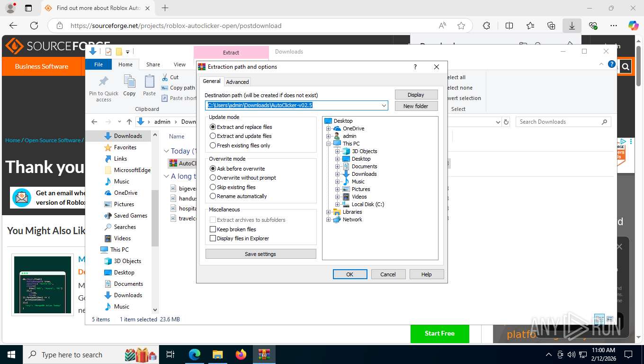Select Pictures in Explorer navigation pane
This screenshot has height=364, width=644.
pos(124,204)
